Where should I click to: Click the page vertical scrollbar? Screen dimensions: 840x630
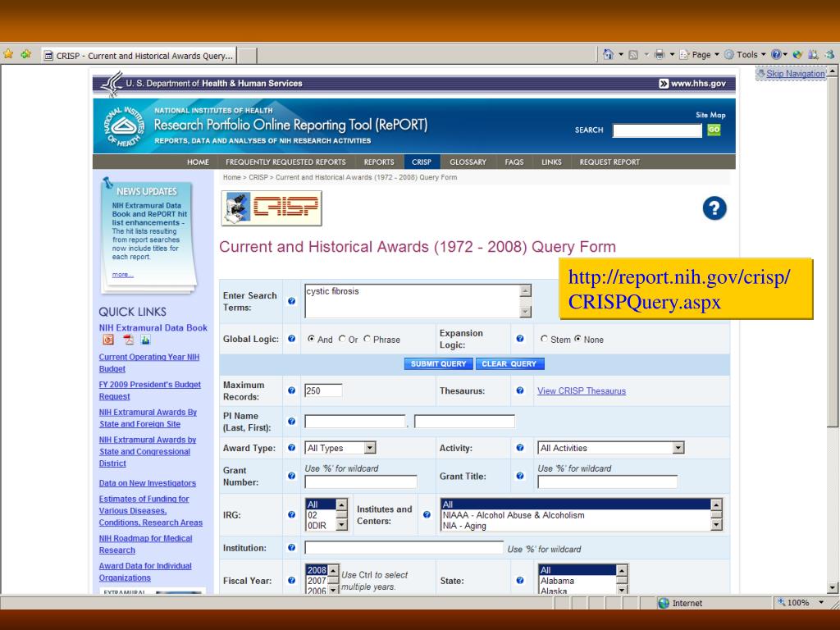[x=832, y=330]
